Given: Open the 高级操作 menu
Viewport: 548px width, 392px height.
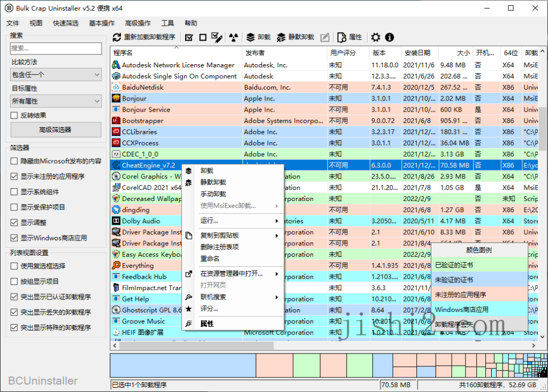Looking at the screenshot, I should coord(138,23).
